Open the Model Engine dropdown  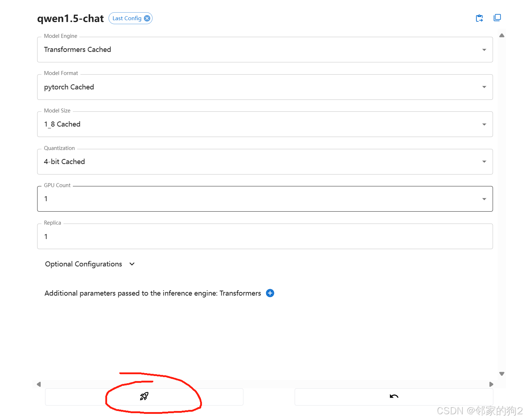point(265,50)
